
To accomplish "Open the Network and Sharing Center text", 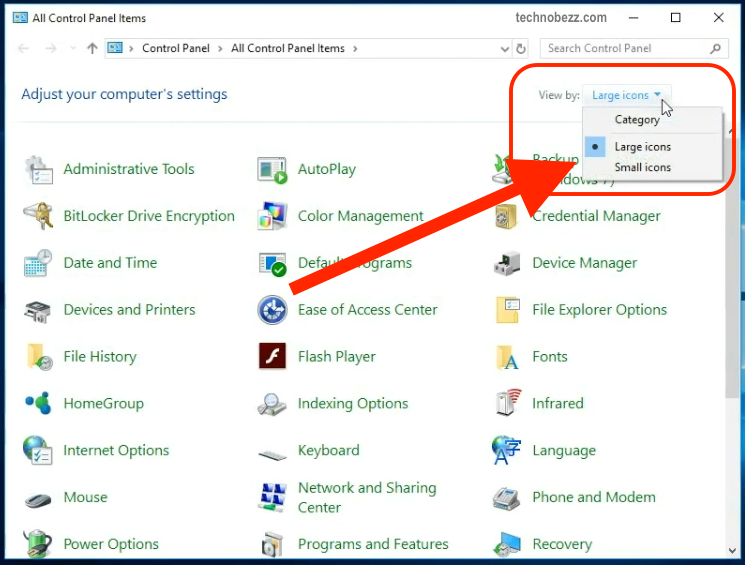I will (x=367, y=498).
